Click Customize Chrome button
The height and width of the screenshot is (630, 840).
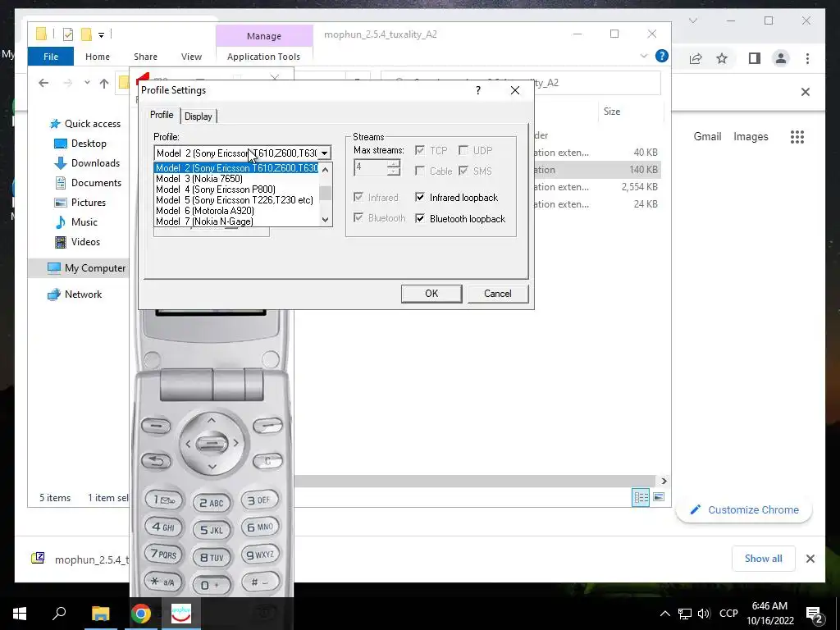point(744,510)
